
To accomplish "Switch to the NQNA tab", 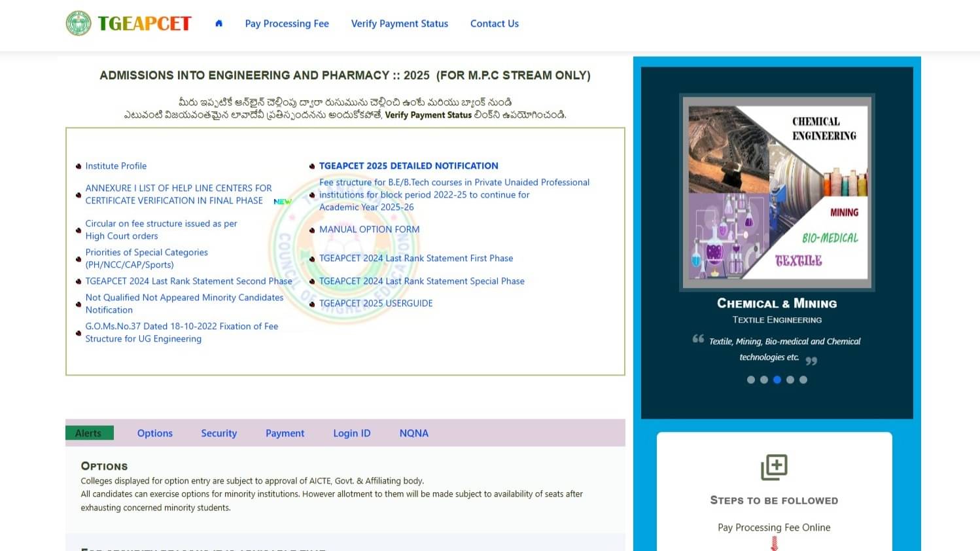I will 413,433.
